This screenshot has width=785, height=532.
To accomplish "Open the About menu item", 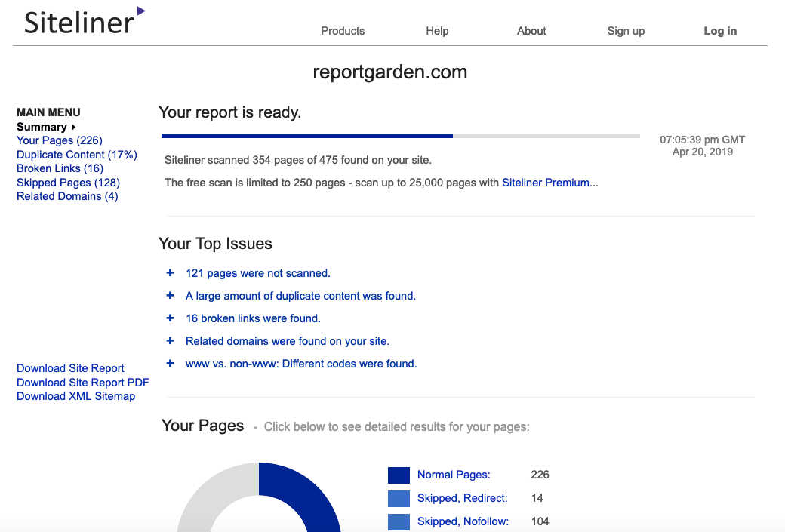I will coord(531,31).
